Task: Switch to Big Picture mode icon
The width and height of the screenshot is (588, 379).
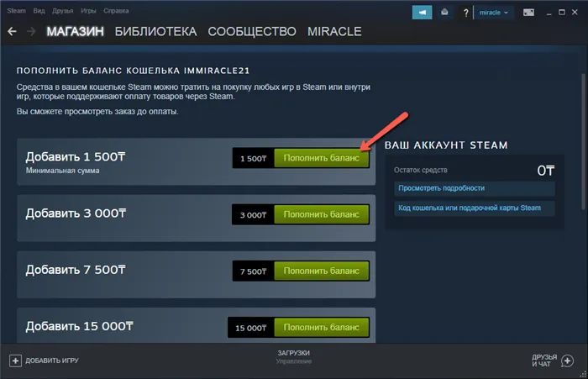Action: 528,13
